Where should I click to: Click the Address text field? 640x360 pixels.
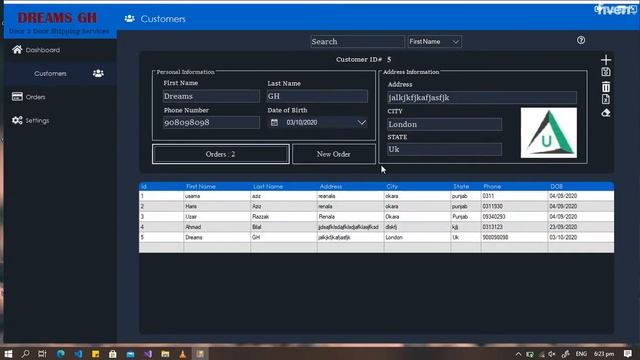click(x=482, y=97)
